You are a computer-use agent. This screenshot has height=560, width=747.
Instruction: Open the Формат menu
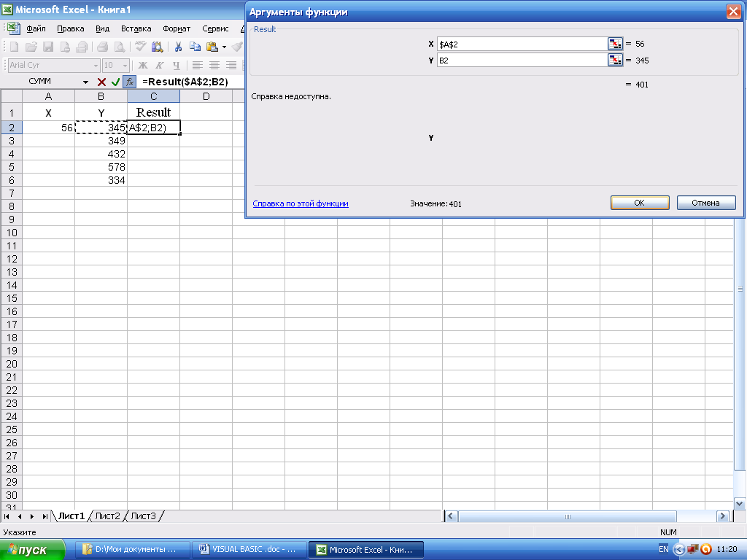177,28
